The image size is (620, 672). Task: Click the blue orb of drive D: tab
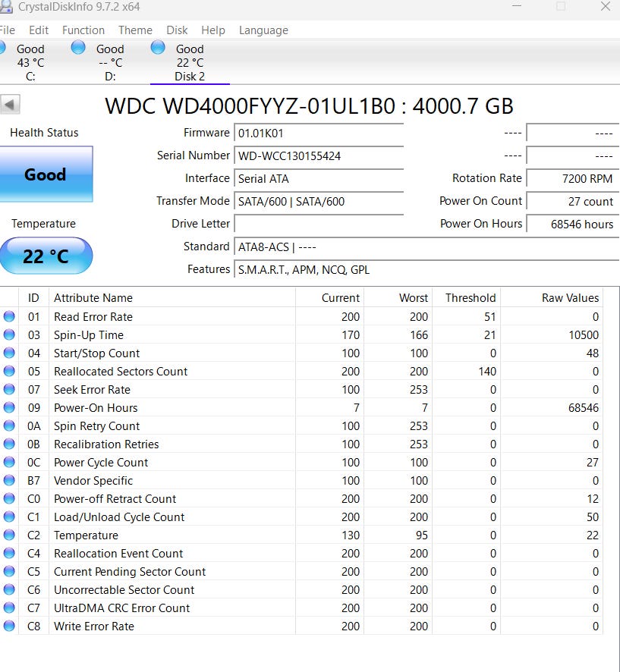(x=78, y=48)
